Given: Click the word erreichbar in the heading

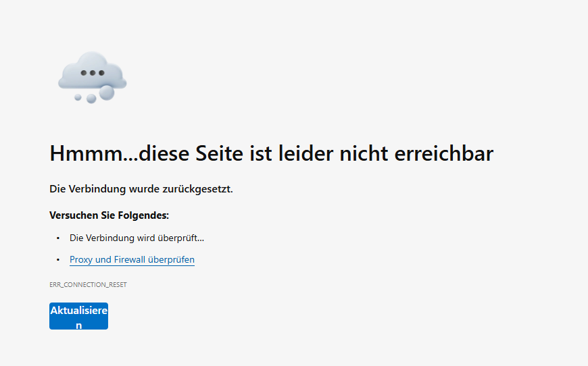Looking at the screenshot, I should click(x=443, y=153).
